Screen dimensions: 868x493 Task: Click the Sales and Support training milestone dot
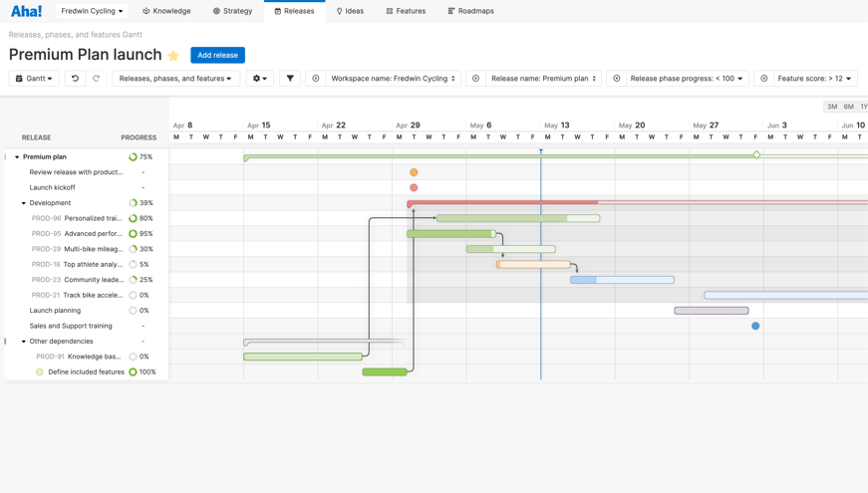tap(755, 326)
